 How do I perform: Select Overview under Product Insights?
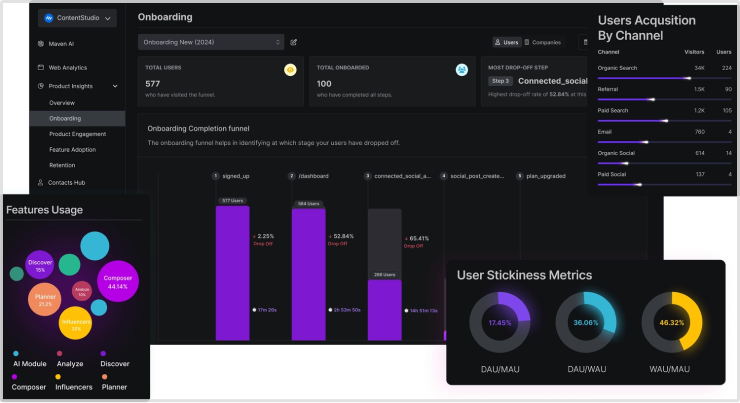[62, 103]
